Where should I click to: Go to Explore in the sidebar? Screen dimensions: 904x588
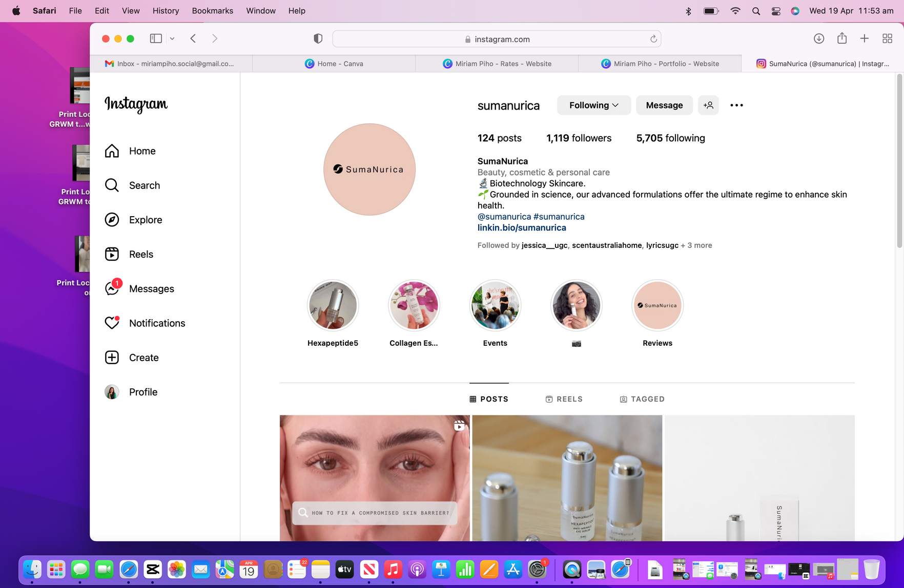133,220
